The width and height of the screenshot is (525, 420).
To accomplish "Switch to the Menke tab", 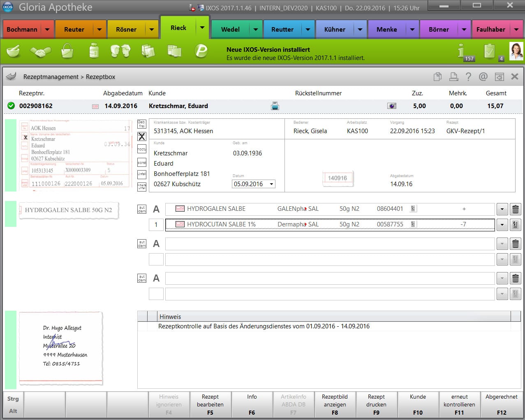I will coord(387,30).
